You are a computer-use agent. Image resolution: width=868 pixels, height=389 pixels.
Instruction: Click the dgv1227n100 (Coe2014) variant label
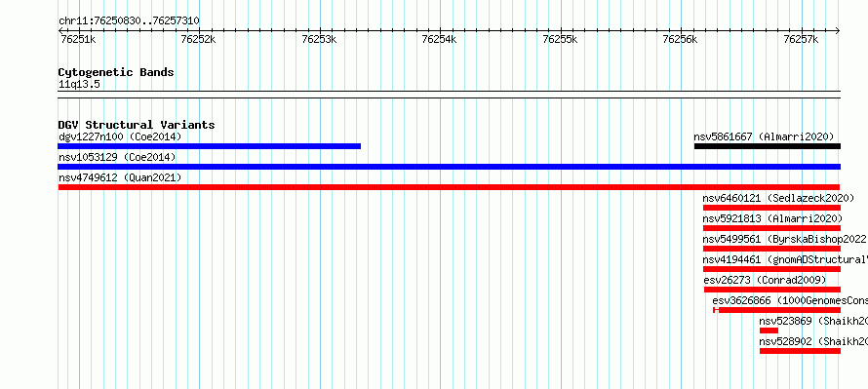(x=120, y=136)
